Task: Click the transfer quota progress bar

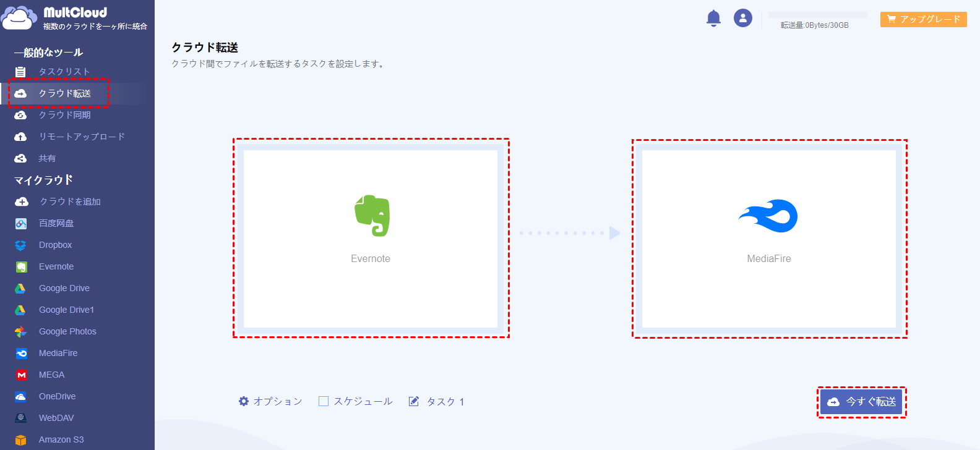Action: click(x=818, y=14)
